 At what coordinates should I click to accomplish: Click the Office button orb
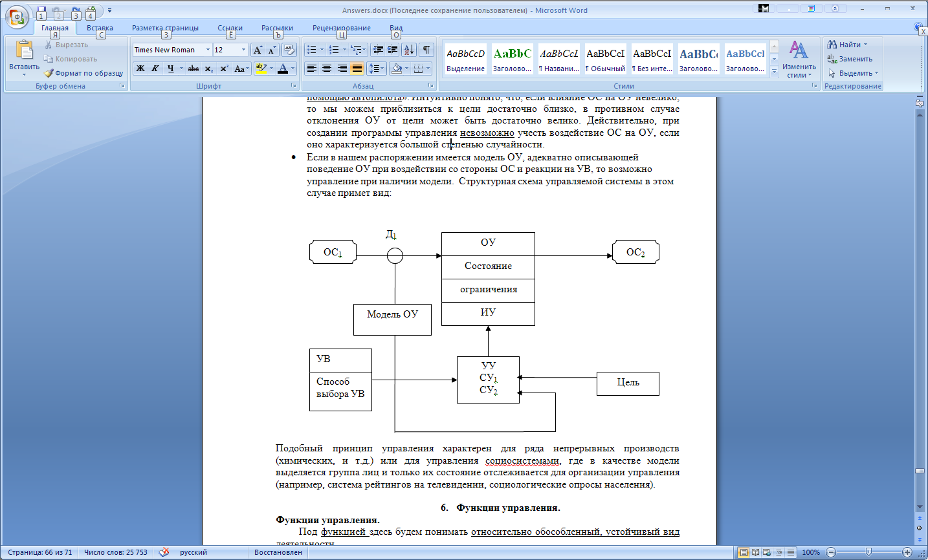coord(17,17)
